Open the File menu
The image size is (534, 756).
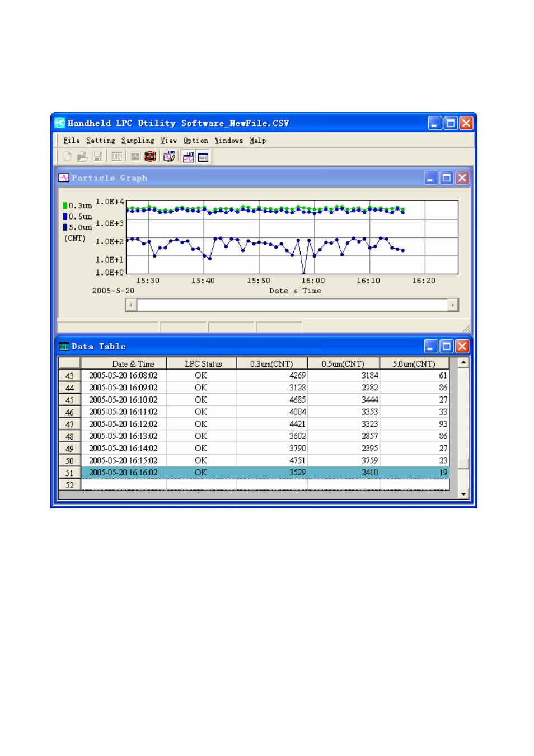tap(72, 141)
